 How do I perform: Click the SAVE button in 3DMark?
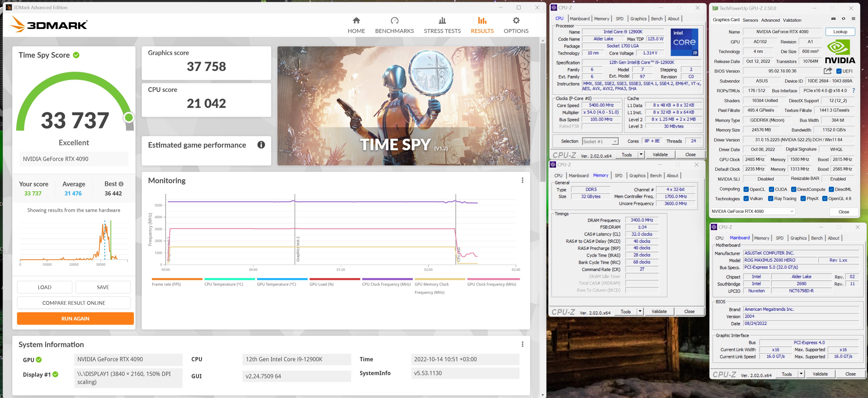click(x=103, y=287)
